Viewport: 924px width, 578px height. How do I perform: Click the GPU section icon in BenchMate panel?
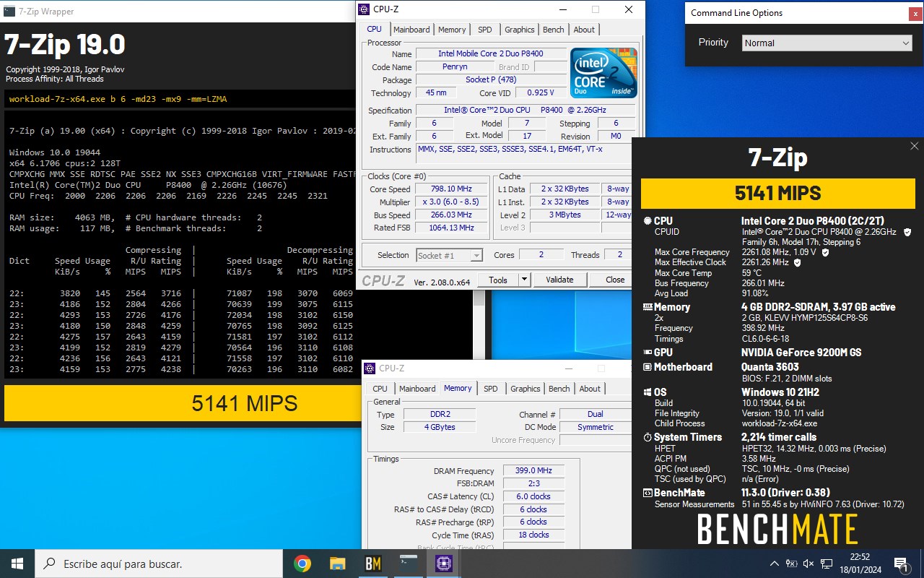coord(648,353)
